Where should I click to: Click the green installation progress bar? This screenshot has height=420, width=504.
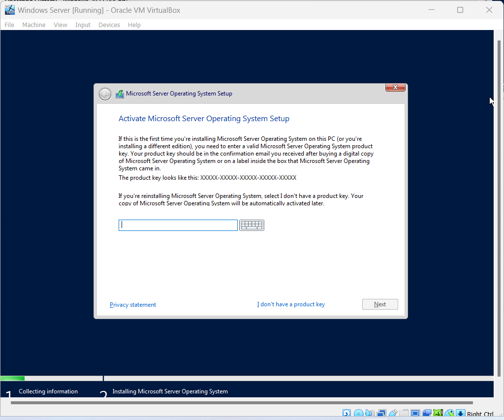coord(12,379)
